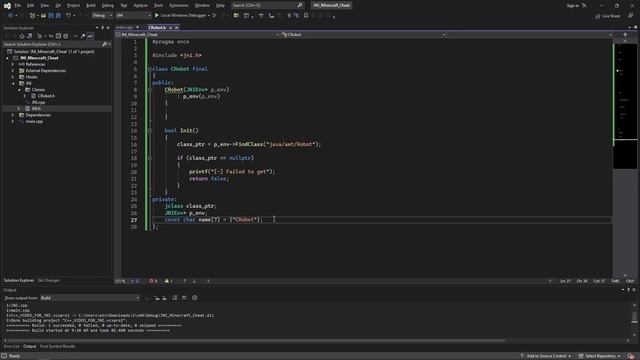Click the clock icon in the Output toolbar

click(195, 298)
